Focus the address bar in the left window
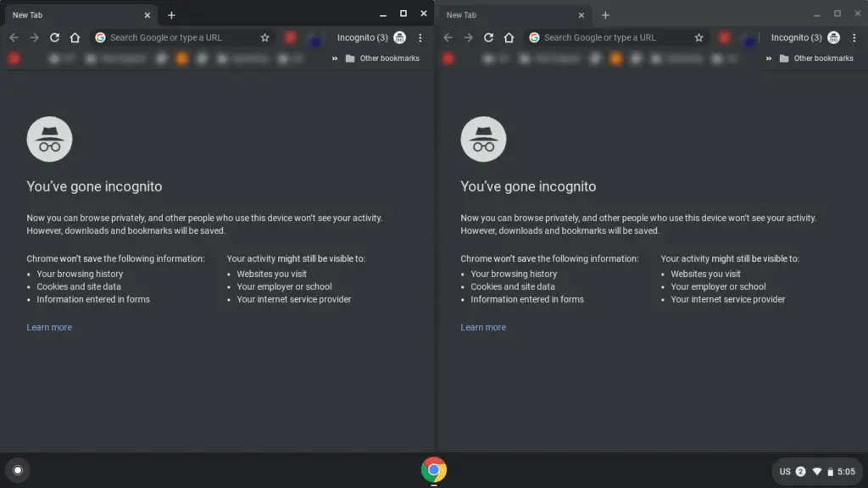 (x=180, y=37)
